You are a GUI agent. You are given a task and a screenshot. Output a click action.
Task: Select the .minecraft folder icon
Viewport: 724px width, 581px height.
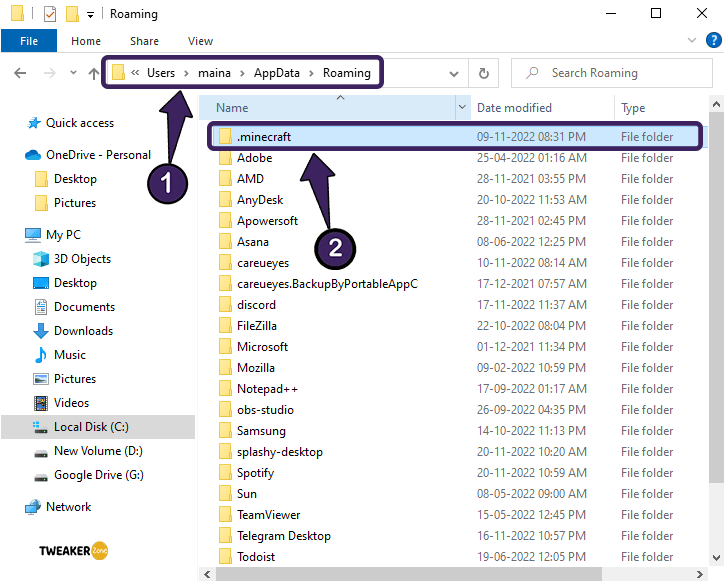pos(225,136)
